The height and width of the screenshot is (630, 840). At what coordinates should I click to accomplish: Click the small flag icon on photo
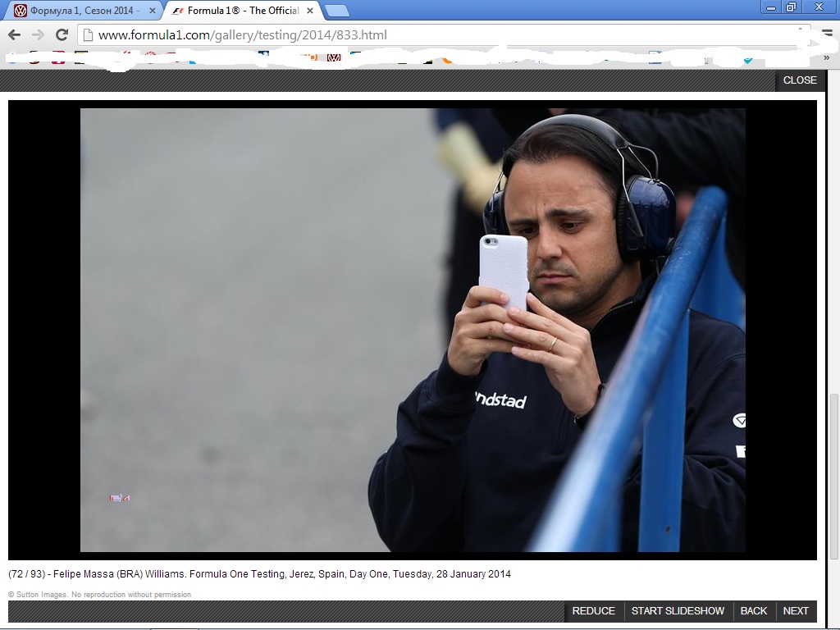click(120, 498)
